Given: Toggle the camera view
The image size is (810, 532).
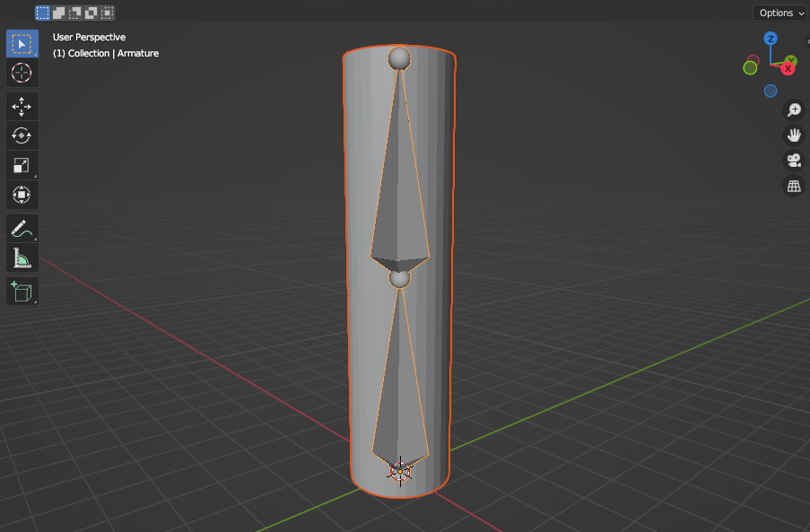Looking at the screenshot, I should click(x=794, y=160).
